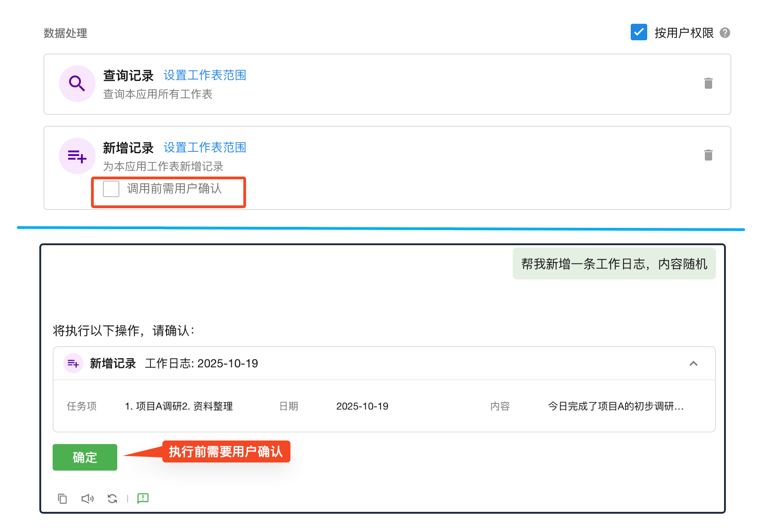Click the 查询记录 magnifier icon
762x532 pixels.
click(77, 84)
